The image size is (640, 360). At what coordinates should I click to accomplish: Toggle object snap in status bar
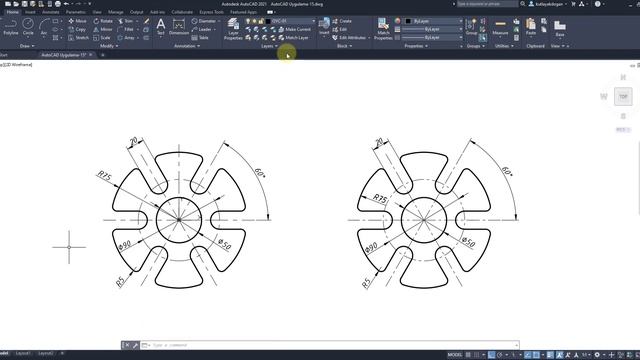tap(536, 355)
